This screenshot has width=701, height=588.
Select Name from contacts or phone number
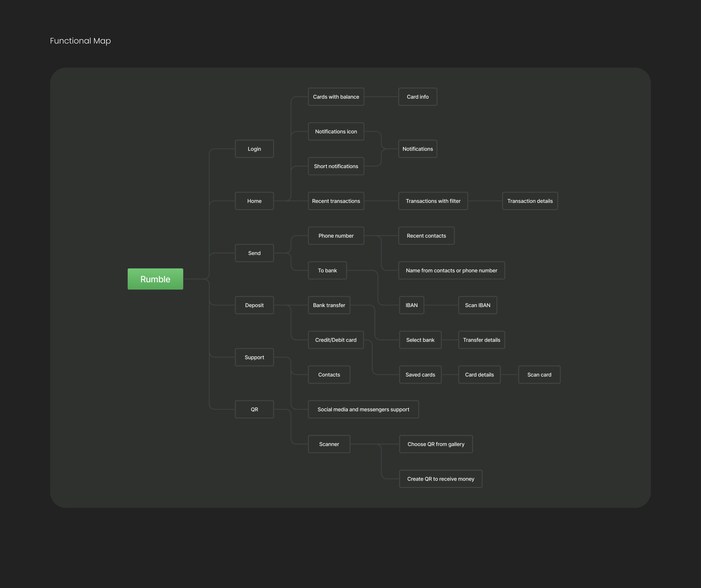(451, 270)
